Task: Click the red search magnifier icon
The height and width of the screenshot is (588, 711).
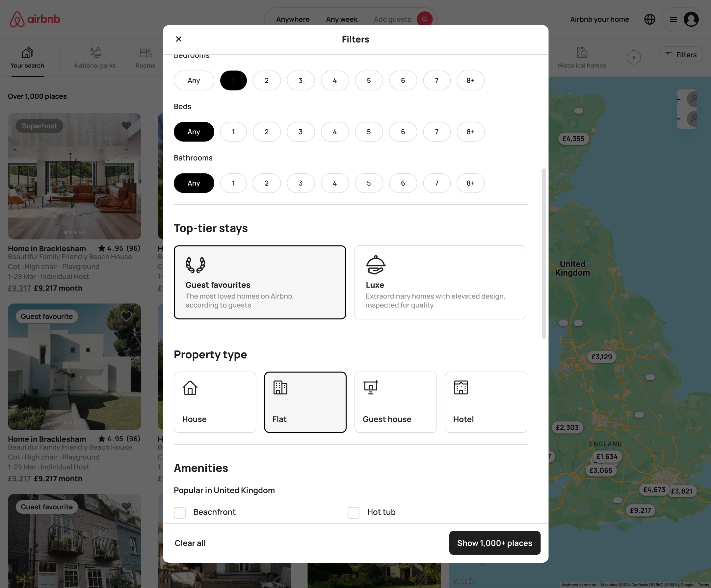Action: [x=424, y=19]
